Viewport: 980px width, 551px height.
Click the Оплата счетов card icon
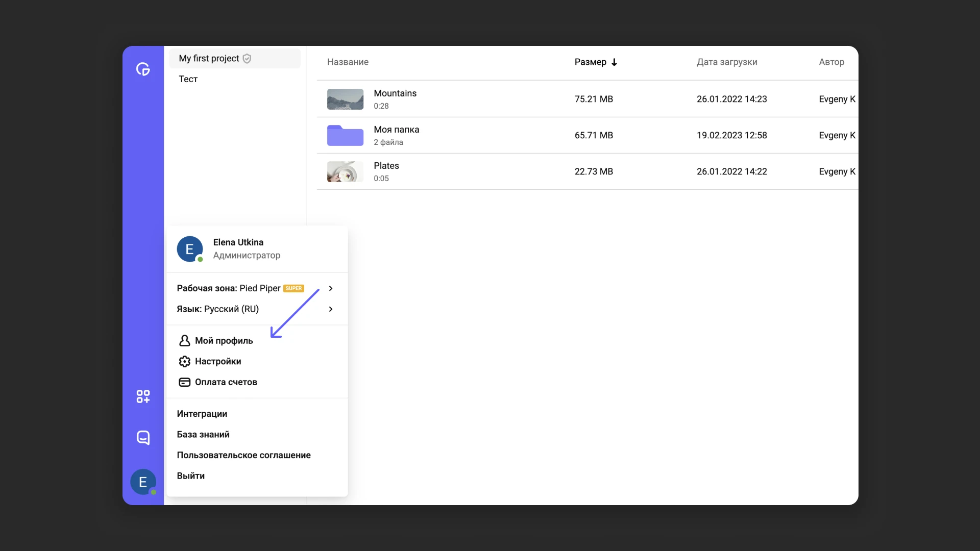pos(184,382)
